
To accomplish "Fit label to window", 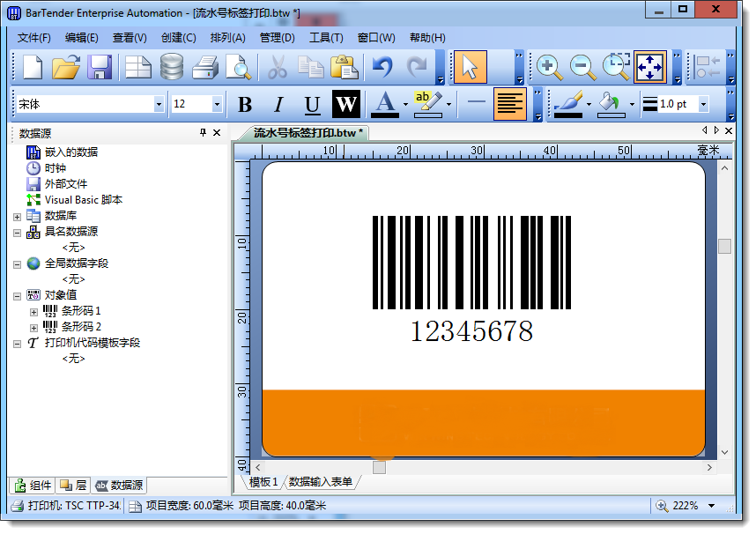I will pyautogui.click(x=650, y=67).
